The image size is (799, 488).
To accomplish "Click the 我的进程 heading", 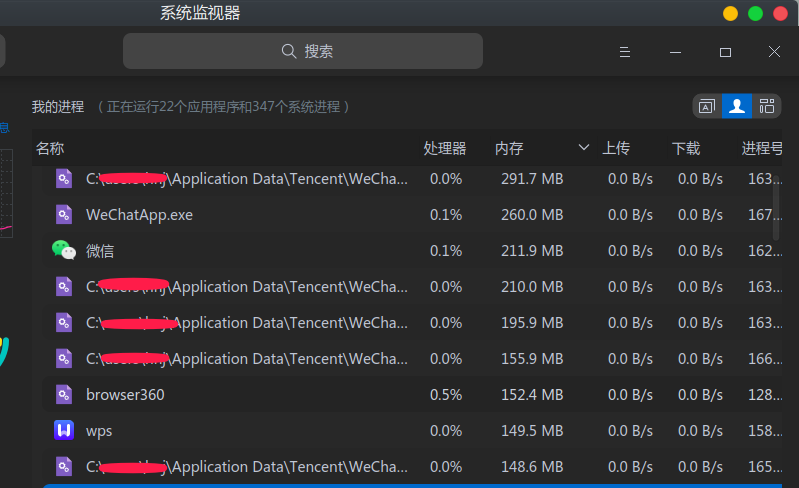I will click(x=58, y=107).
